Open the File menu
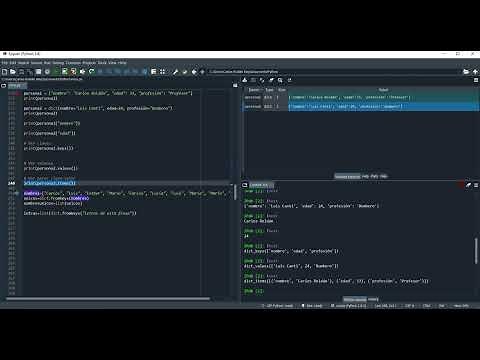Screen dimensions: 480x360 [x=4, y=63]
